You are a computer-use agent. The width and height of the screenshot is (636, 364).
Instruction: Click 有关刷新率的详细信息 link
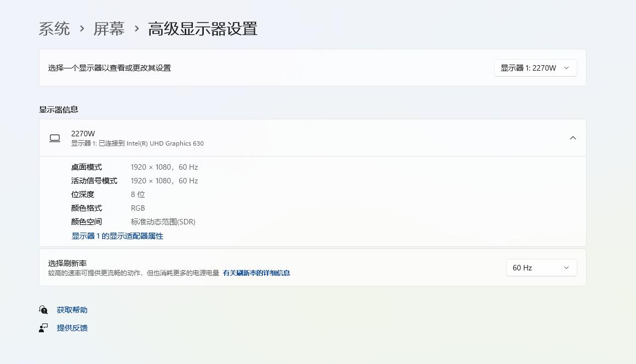tap(257, 273)
